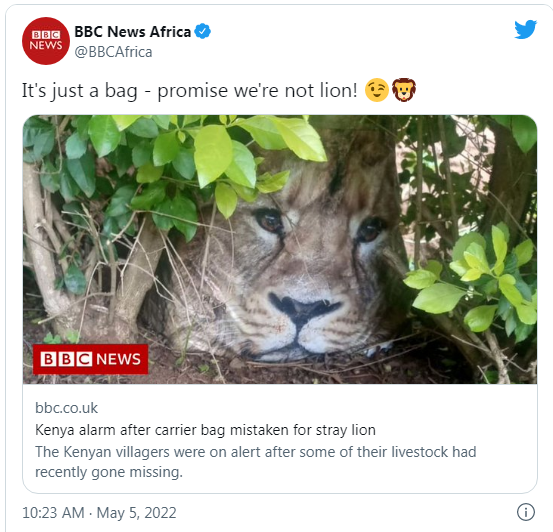The image size is (553, 532).
Task: Open the tweet info icon
Action: pos(526,512)
